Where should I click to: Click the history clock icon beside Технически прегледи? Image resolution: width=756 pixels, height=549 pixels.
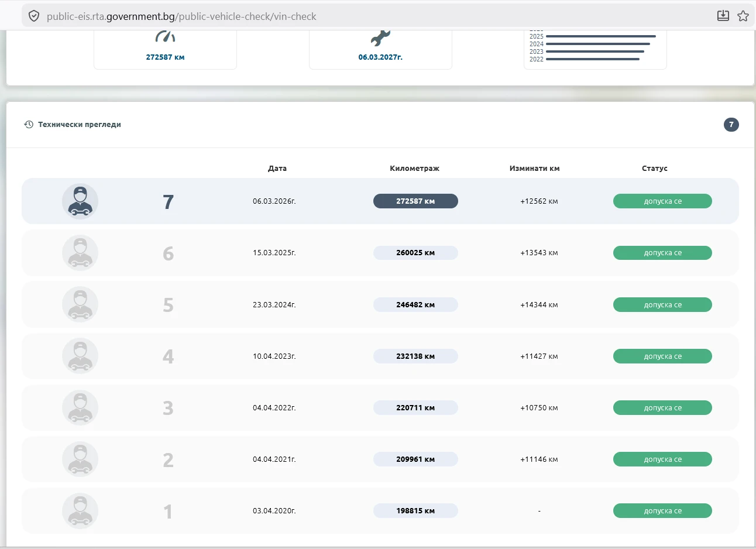[x=29, y=125]
